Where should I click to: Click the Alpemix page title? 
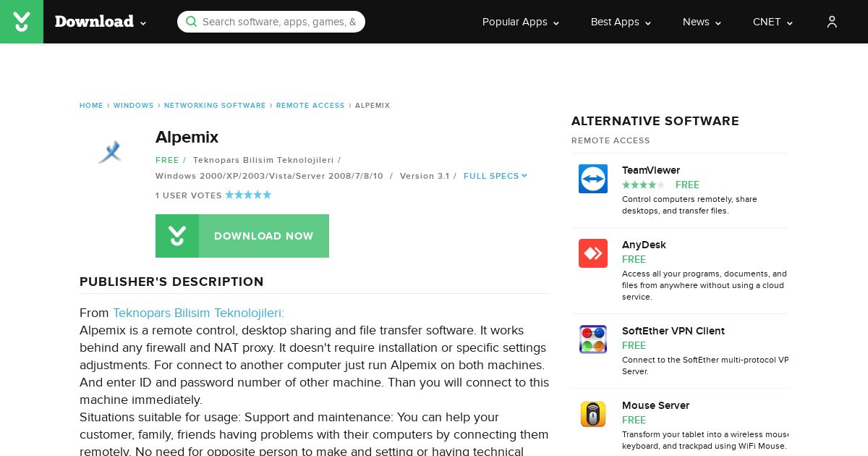(187, 137)
